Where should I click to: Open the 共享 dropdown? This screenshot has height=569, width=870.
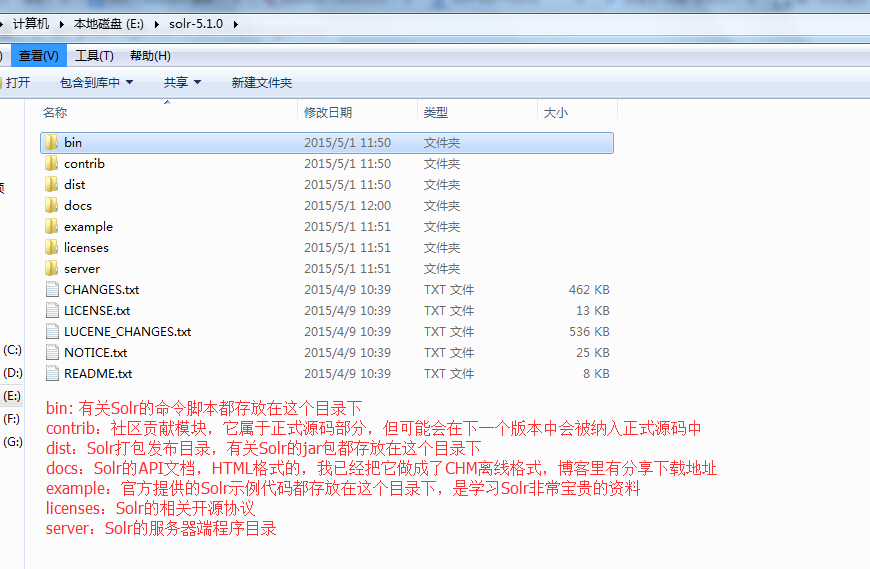tap(182, 83)
